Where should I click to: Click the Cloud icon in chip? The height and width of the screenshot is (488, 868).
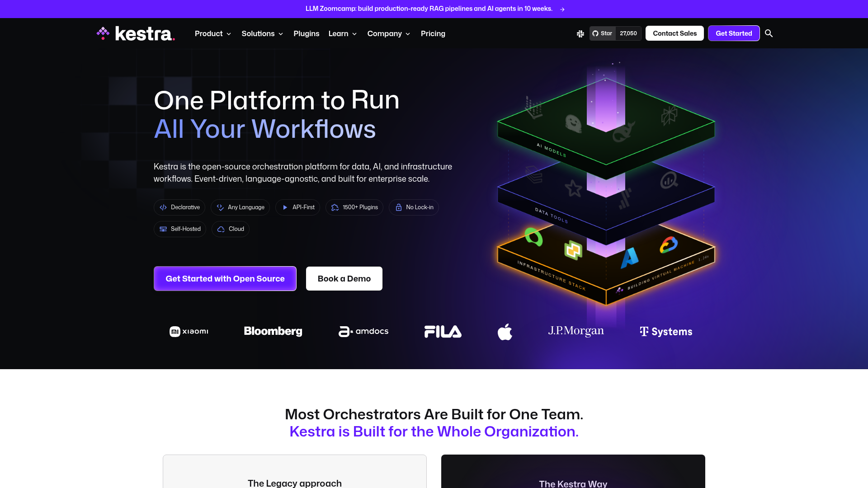click(221, 229)
